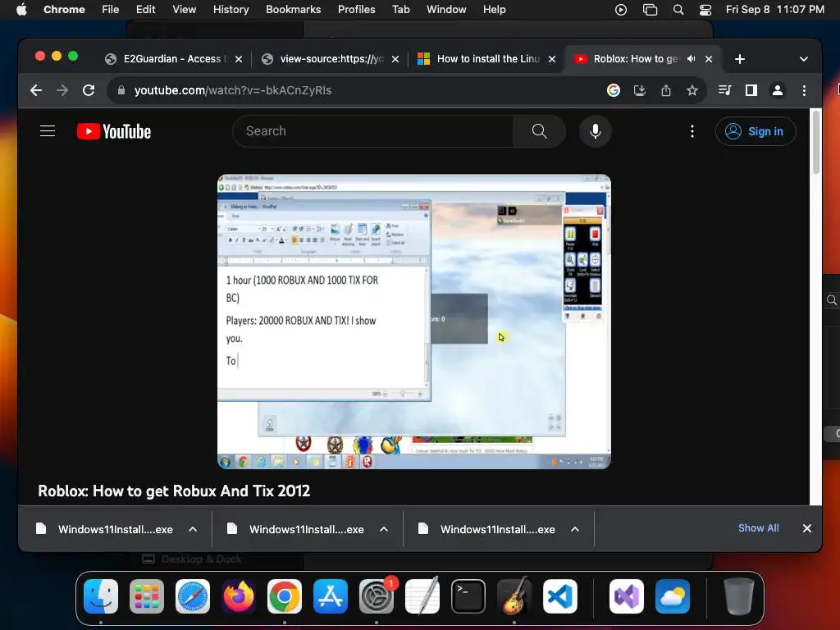Image resolution: width=840 pixels, height=630 pixels.
Task: Open Spotlight search in menu bar
Action: [678, 10]
